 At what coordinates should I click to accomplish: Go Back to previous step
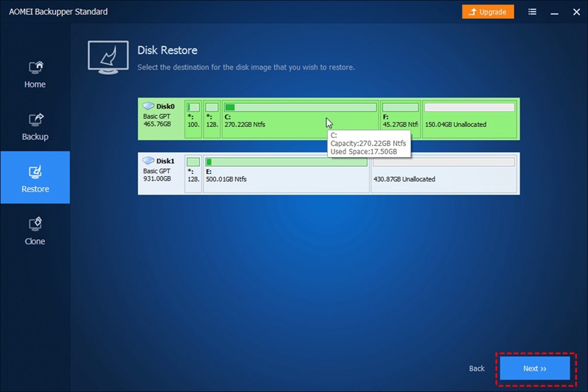(x=476, y=369)
